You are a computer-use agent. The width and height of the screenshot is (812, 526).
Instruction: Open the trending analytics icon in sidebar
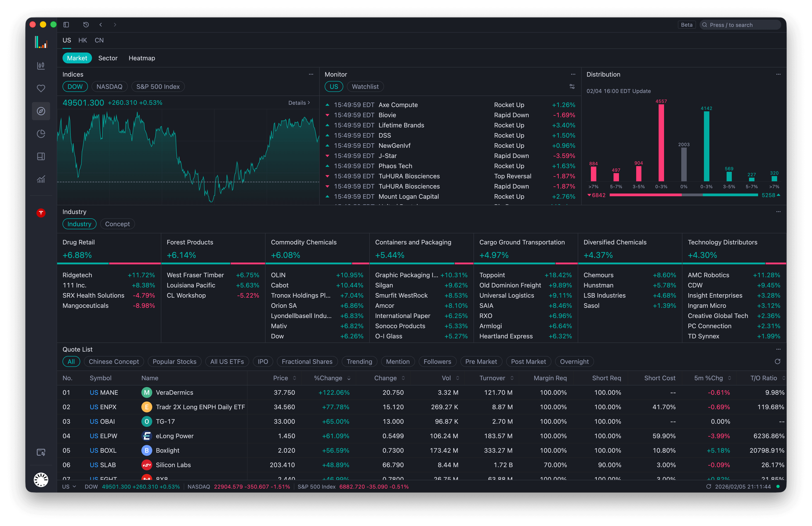coord(41,179)
